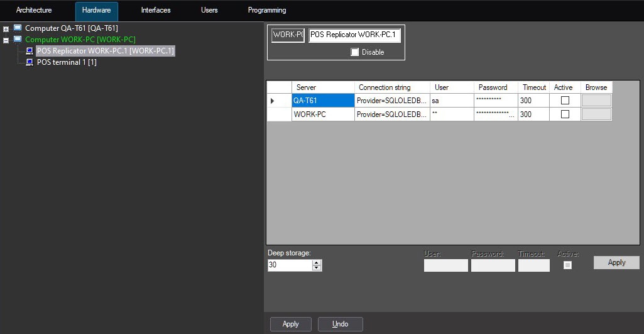Click the Computer QA-T61 computer icon
The image size is (644, 334).
point(18,28)
